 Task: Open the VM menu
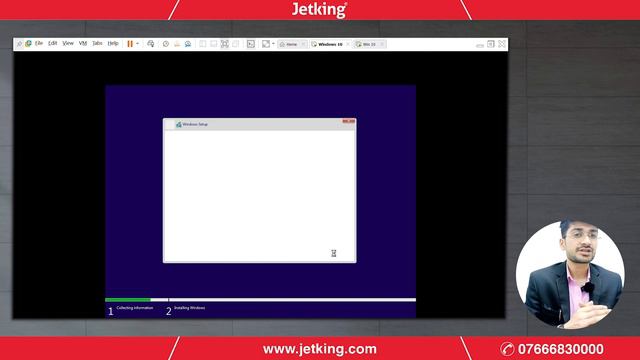[x=83, y=43]
